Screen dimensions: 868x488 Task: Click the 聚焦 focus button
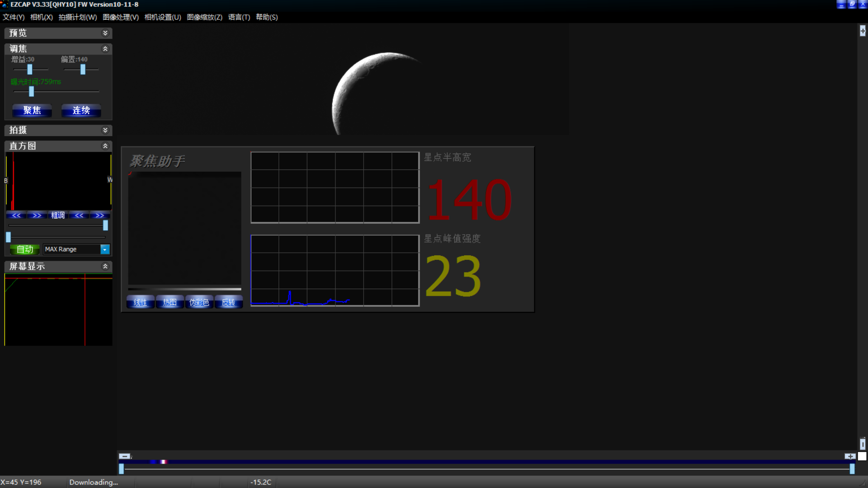32,110
